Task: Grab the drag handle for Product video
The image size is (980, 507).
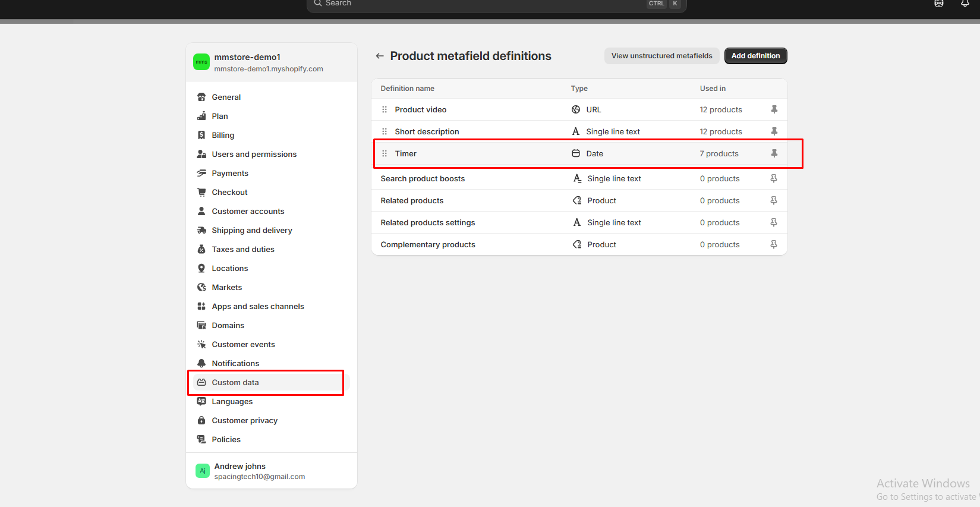Action: 385,109
